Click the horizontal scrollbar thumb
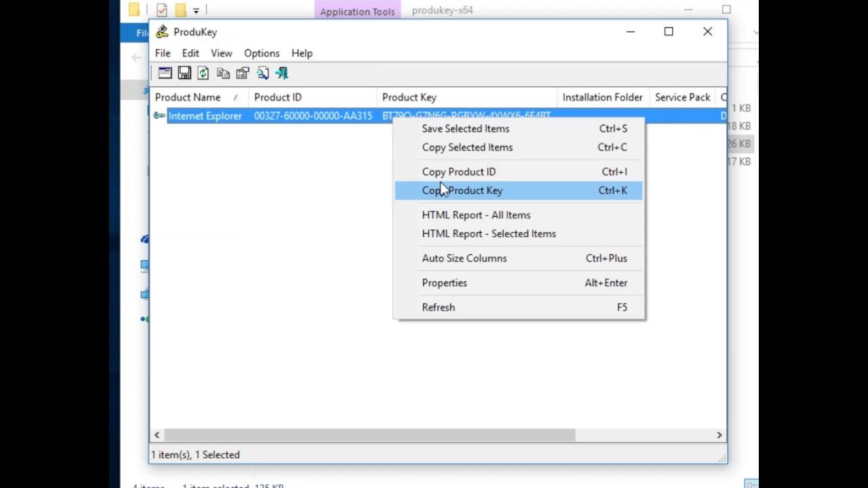 click(370, 435)
